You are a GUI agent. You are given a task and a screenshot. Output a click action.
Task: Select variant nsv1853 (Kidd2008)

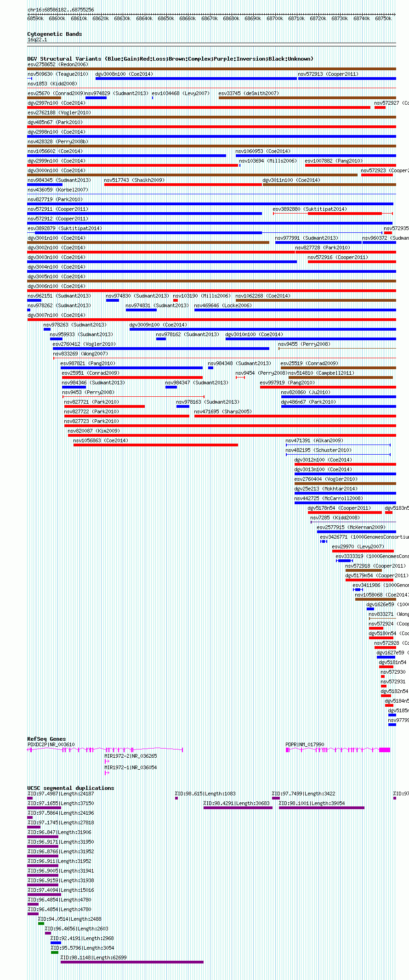tap(52, 84)
